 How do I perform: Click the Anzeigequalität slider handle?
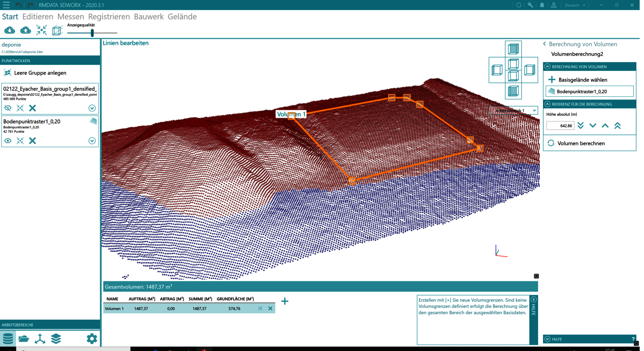tap(92, 33)
